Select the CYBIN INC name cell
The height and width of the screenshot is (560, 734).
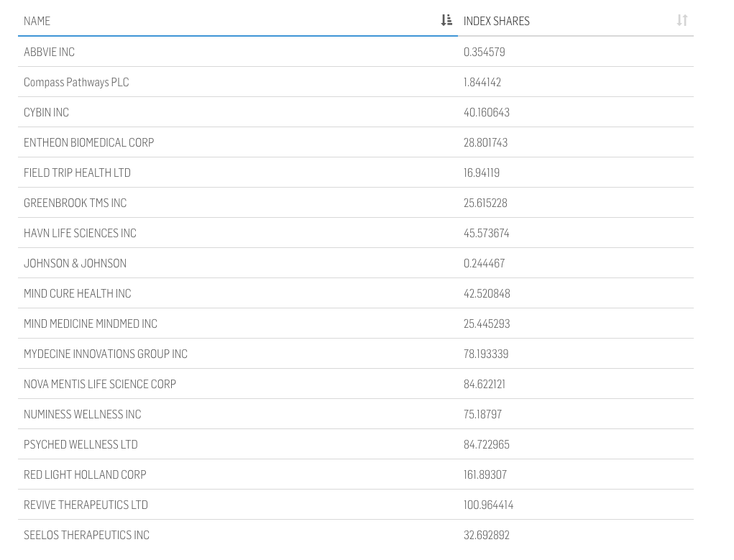[x=46, y=112]
